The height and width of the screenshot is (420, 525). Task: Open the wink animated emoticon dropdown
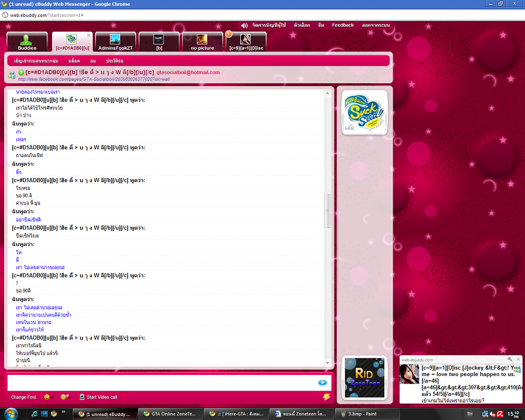coord(66,397)
